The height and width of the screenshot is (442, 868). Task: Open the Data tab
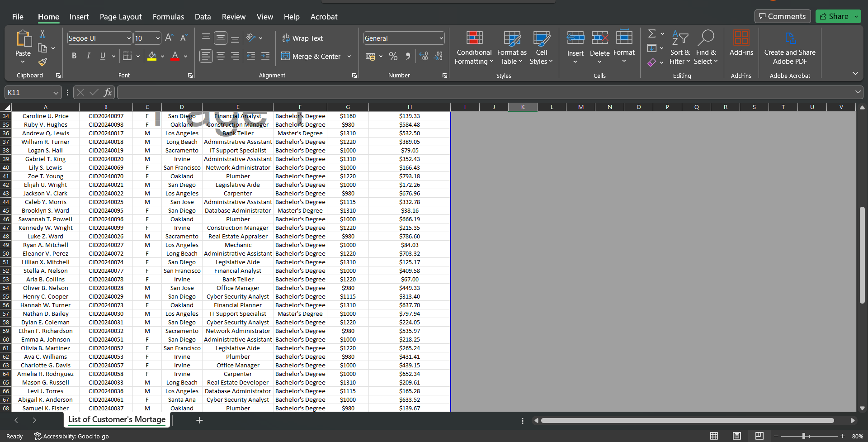click(203, 17)
